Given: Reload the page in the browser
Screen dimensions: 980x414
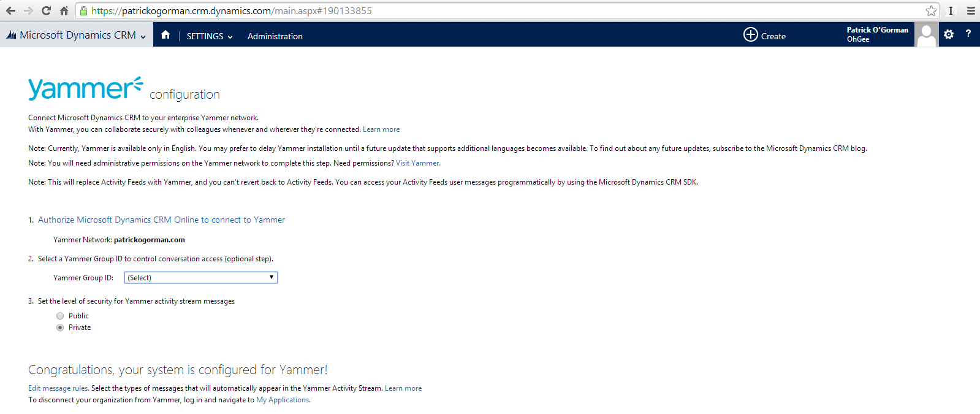Looking at the screenshot, I should [x=46, y=11].
